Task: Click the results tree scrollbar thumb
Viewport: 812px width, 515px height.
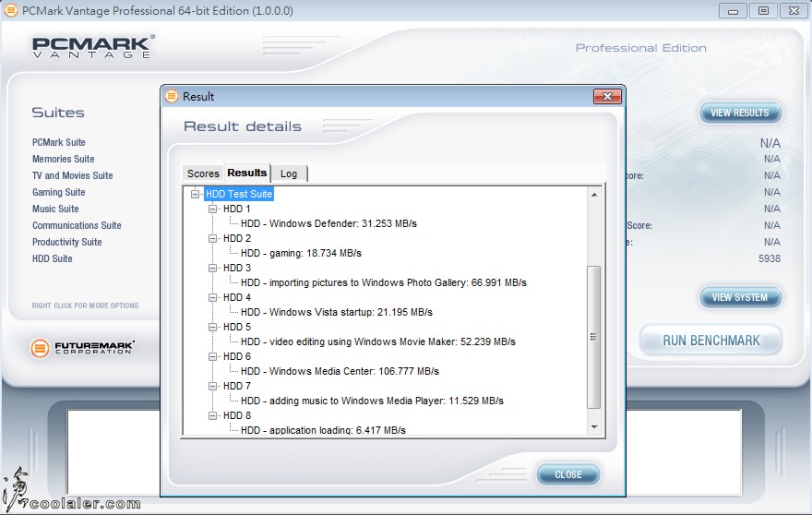Action: (594, 337)
